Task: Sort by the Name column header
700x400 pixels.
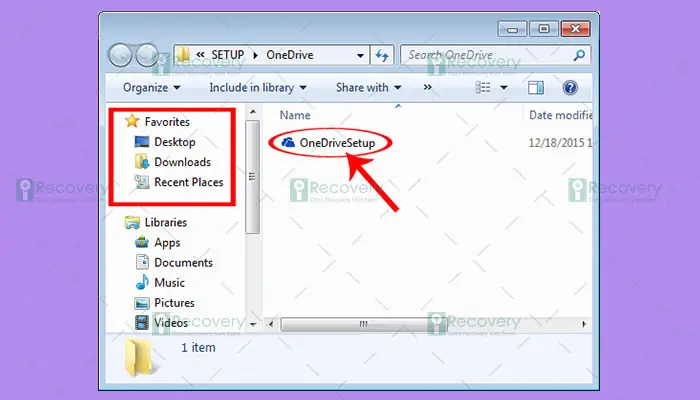Action: click(295, 115)
